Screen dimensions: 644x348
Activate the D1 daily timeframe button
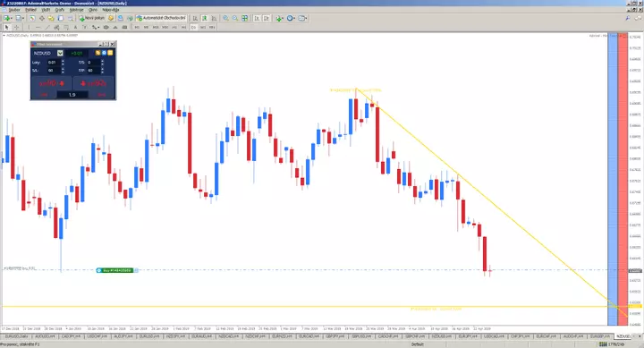(193, 27)
